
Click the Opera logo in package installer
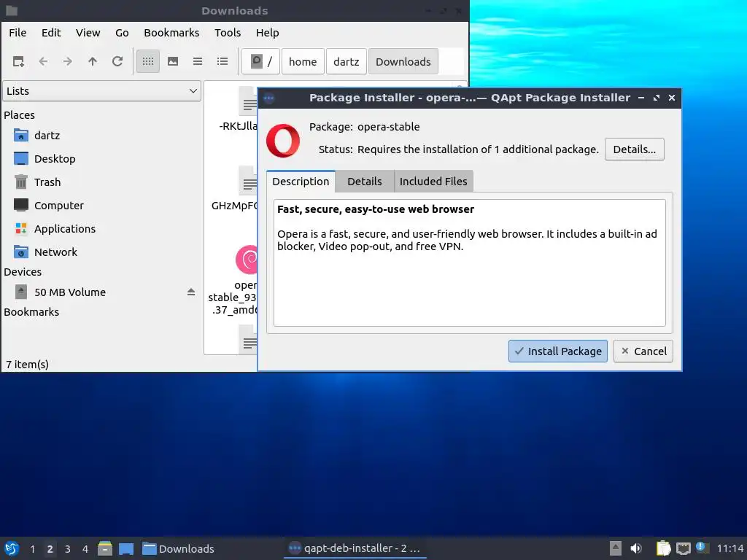(x=283, y=141)
